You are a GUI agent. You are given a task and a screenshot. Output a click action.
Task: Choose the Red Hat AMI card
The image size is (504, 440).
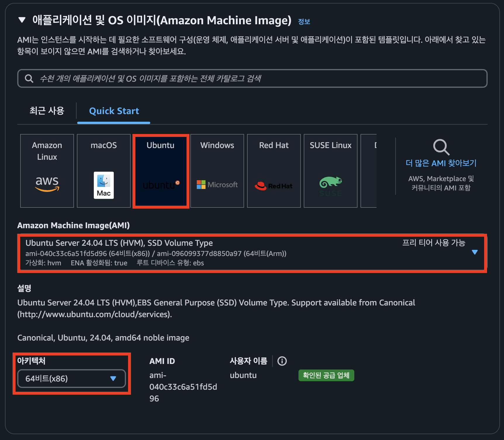274,171
